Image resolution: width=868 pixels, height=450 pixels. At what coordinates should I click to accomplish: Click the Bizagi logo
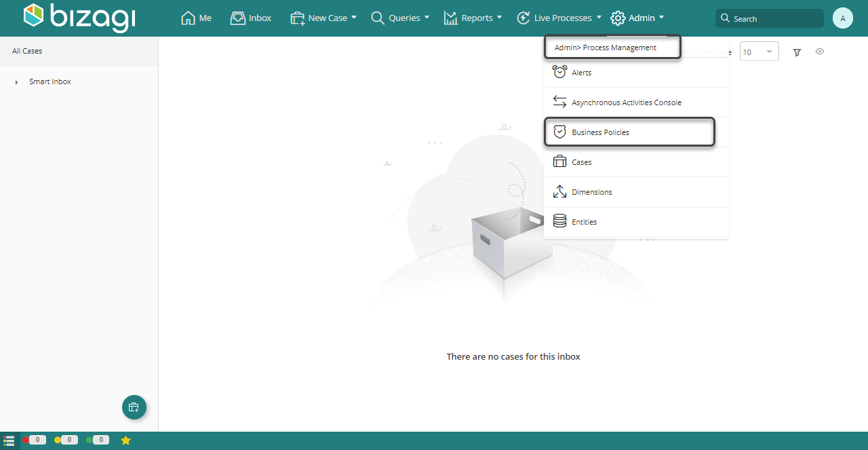pos(79,18)
